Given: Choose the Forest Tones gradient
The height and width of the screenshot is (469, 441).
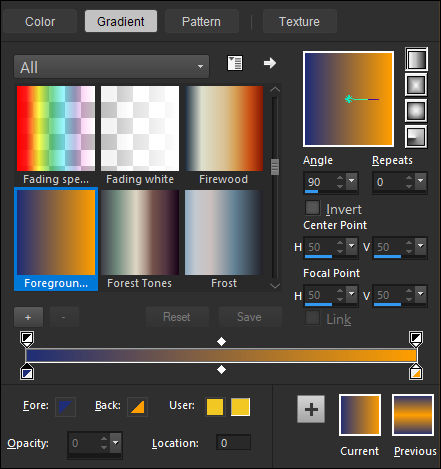Looking at the screenshot, I should (x=140, y=239).
